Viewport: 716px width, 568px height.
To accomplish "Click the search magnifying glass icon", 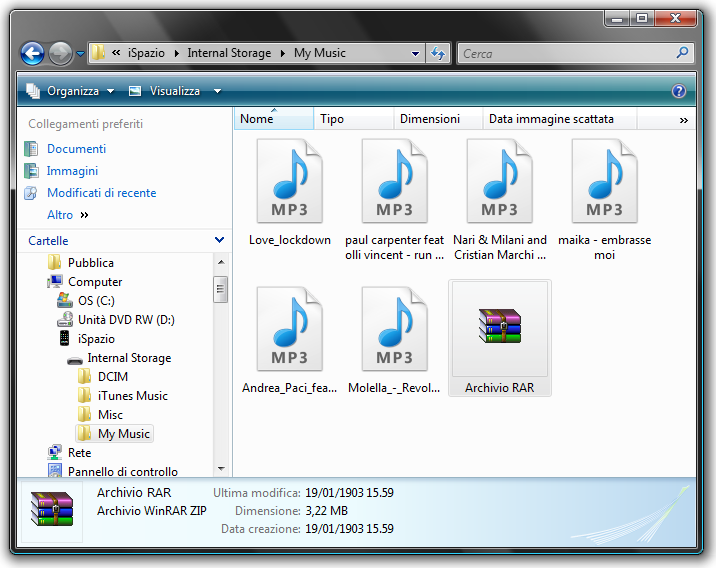I will (683, 53).
